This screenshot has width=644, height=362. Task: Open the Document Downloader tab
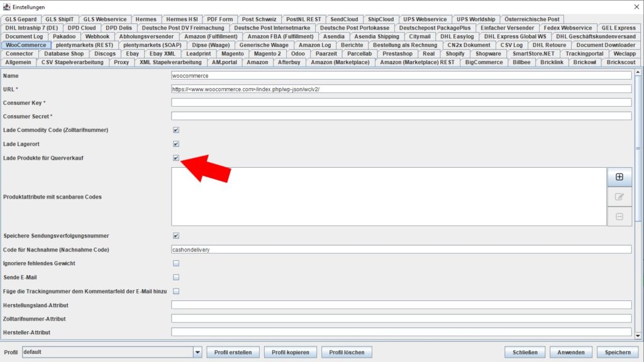pyautogui.click(x=606, y=45)
